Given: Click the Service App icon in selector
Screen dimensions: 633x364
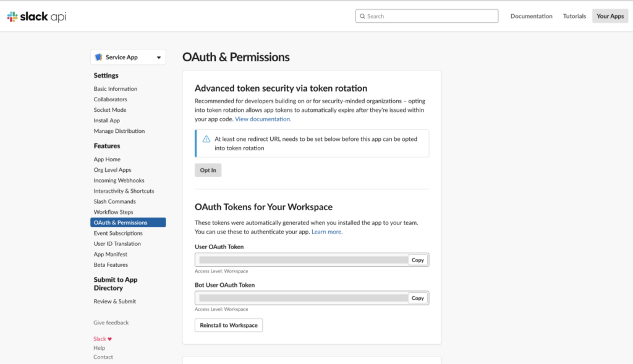Looking at the screenshot, I should coord(98,57).
